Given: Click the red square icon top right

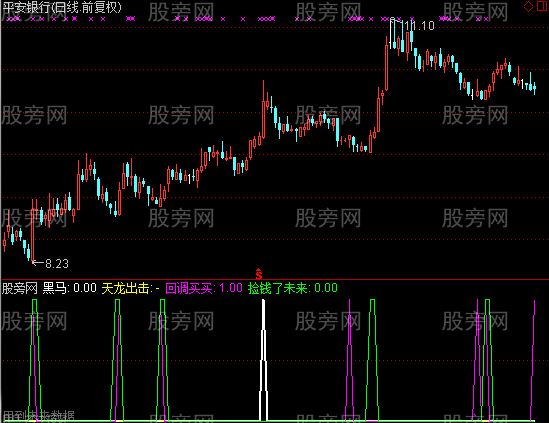Looking at the screenshot, I should [542, 6].
